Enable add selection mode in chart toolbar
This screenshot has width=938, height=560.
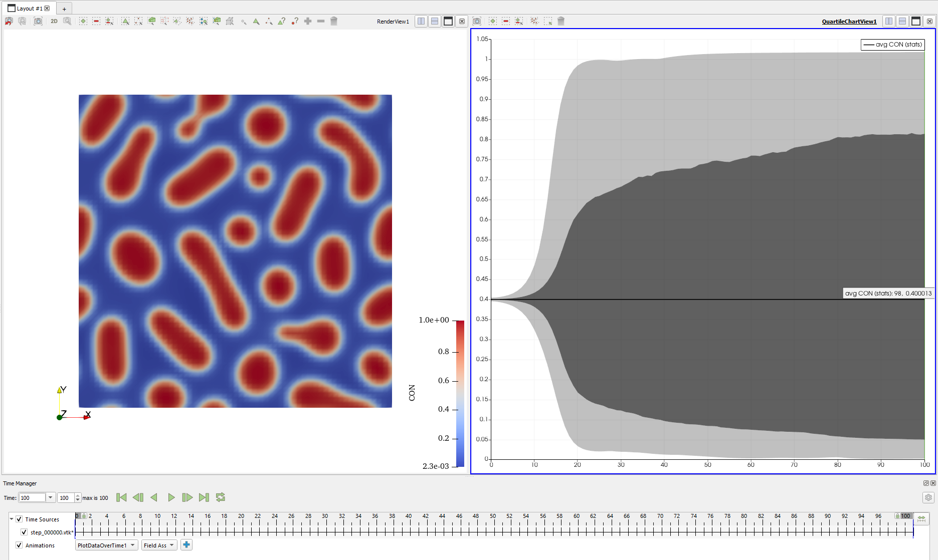click(x=493, y=21)
